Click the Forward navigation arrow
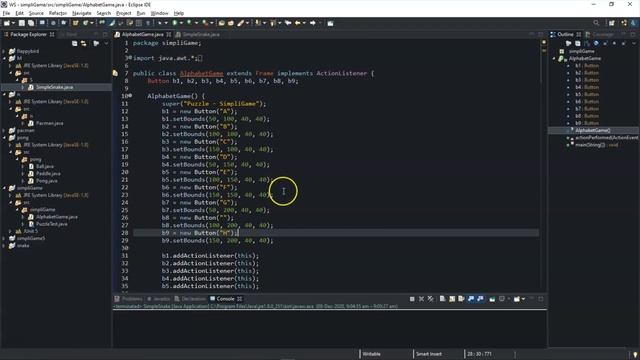This screenshot has width=640, height=360. 313,23
